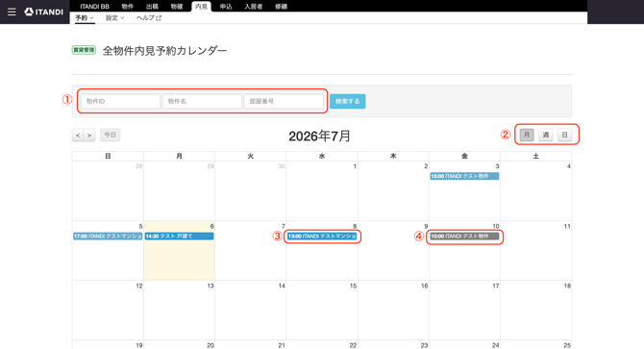644x349 pixels.
Task: Switch to the 修繕 tab
Action: [281, 6]
